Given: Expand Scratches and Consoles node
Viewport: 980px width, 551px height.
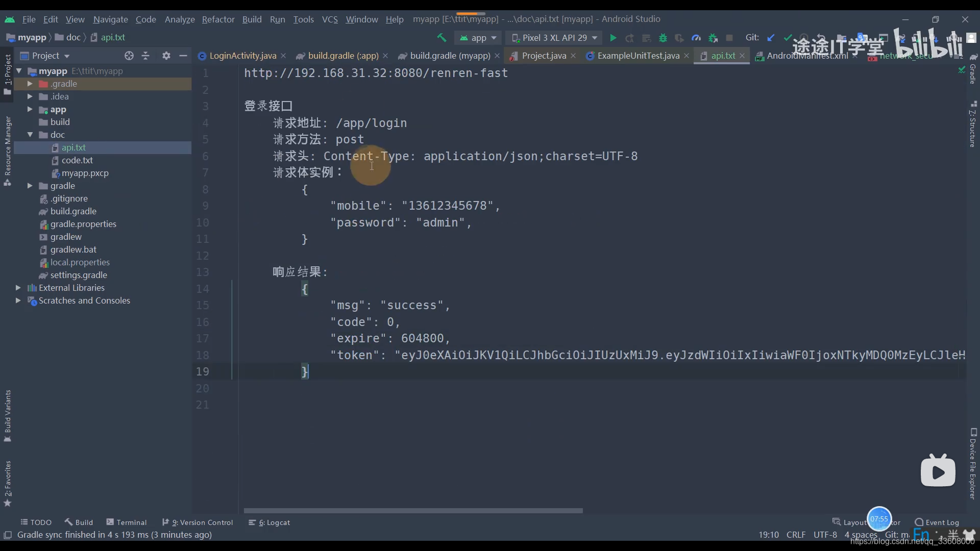Looking at the screenshot, I should 18,300.
